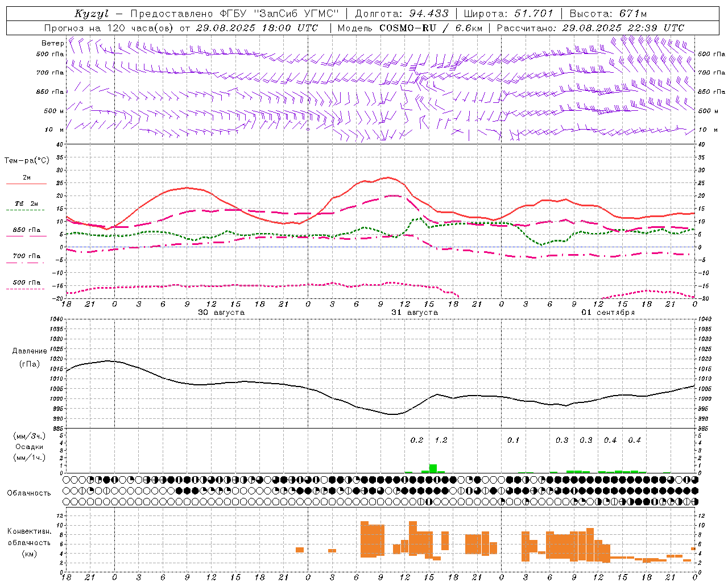The height and width of the screenshot is (582, 728).
Task: Click the 10 м wind level label on left
Action: pyautogui.click(x=54, y=130)
